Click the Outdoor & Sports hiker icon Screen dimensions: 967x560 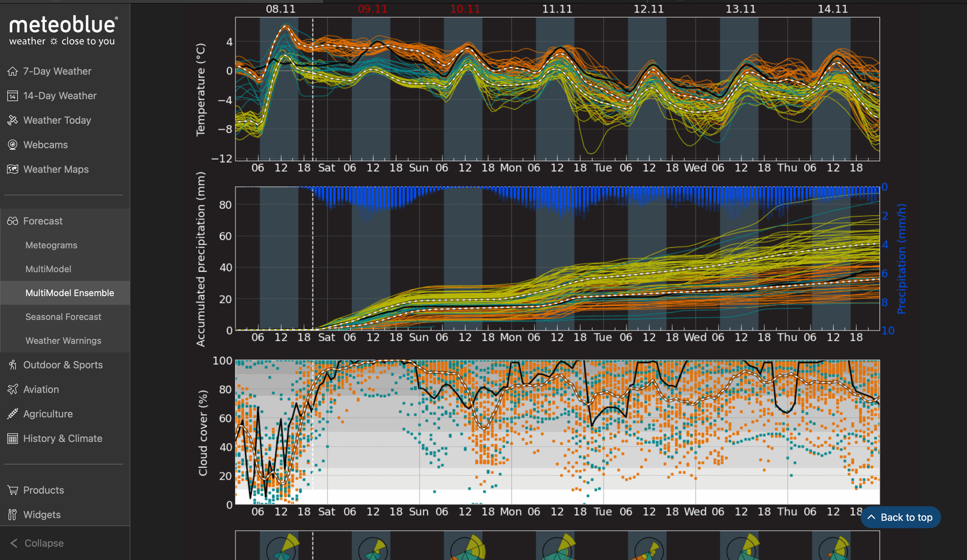pyautogui.click(x=13, y=365)
